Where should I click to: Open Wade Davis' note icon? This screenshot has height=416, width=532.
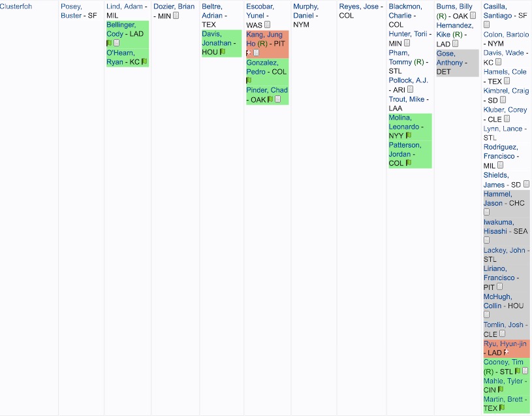499,62
